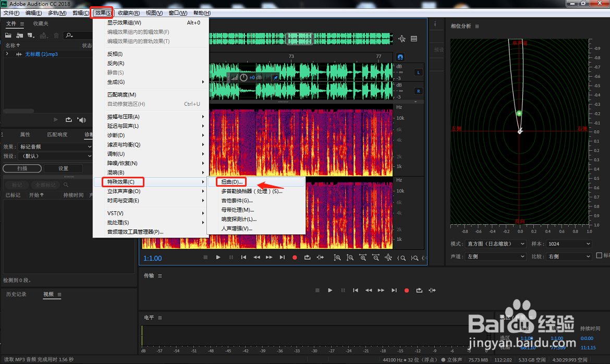610x364 pixels.
Task: Toggle the snapping magnet icon
Action: point(400,57)
